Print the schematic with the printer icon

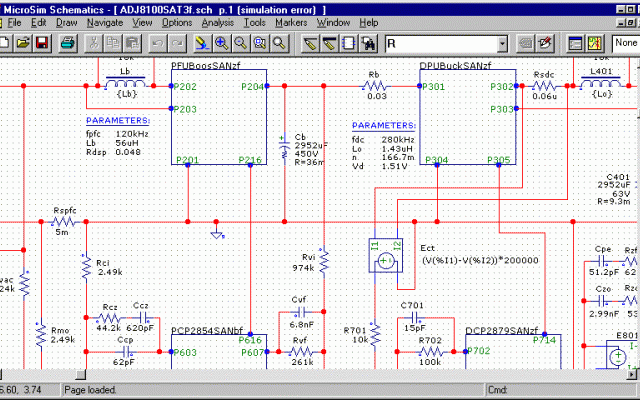pyautogui.click(x=68, y=43)
